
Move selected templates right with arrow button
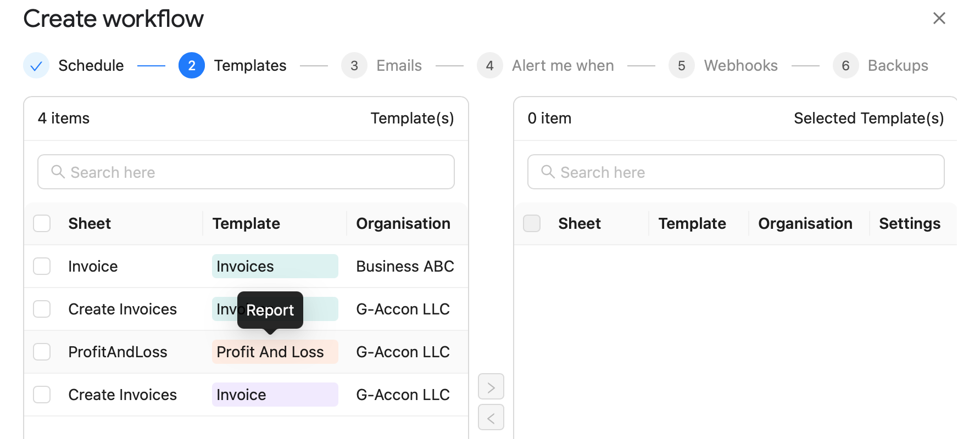point(491,387)
